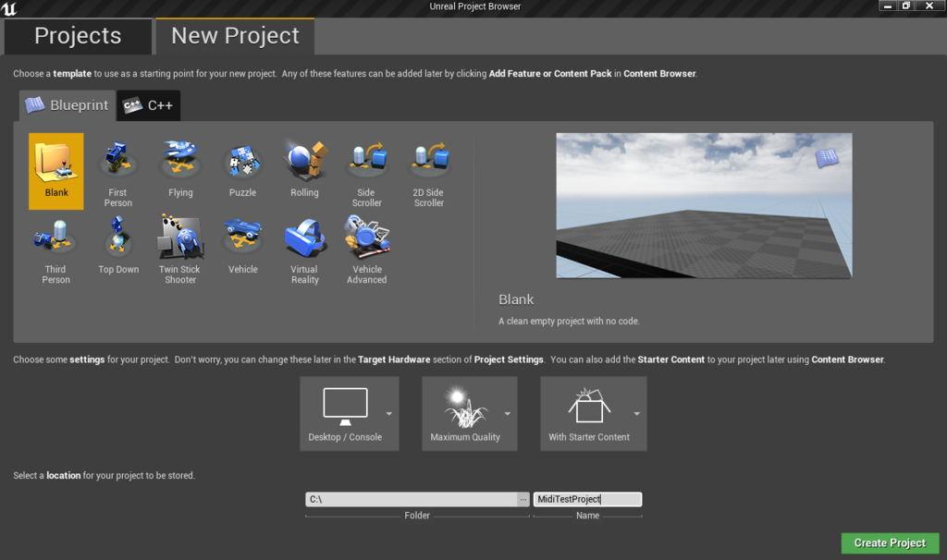This screenshot has width=947, height=560.
Task: Minimize the Unreal Project Browser window
Action: (x=887, y=6)
